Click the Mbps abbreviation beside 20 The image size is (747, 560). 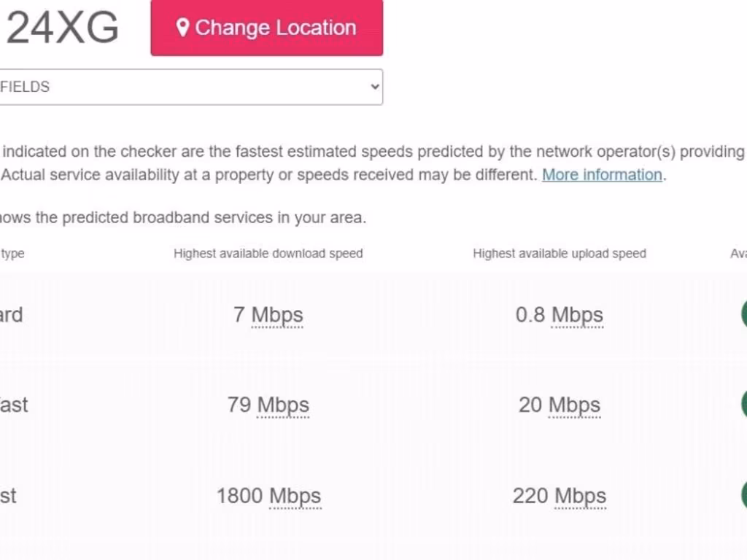[574, 405]
